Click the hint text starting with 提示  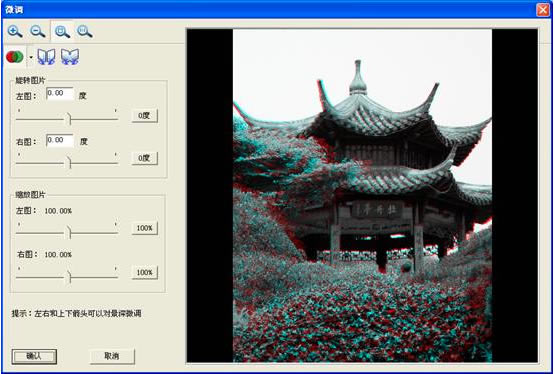[x=76, y=313]
